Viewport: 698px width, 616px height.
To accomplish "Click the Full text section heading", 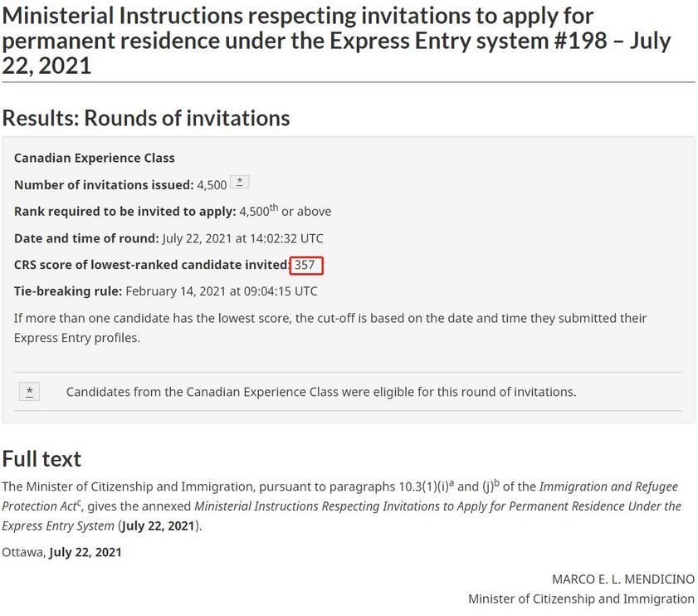I will coord(41,459).
